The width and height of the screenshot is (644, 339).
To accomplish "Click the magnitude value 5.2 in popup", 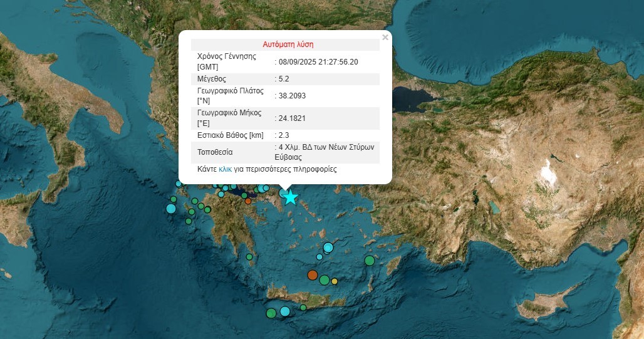I will [x=284, y=79].
